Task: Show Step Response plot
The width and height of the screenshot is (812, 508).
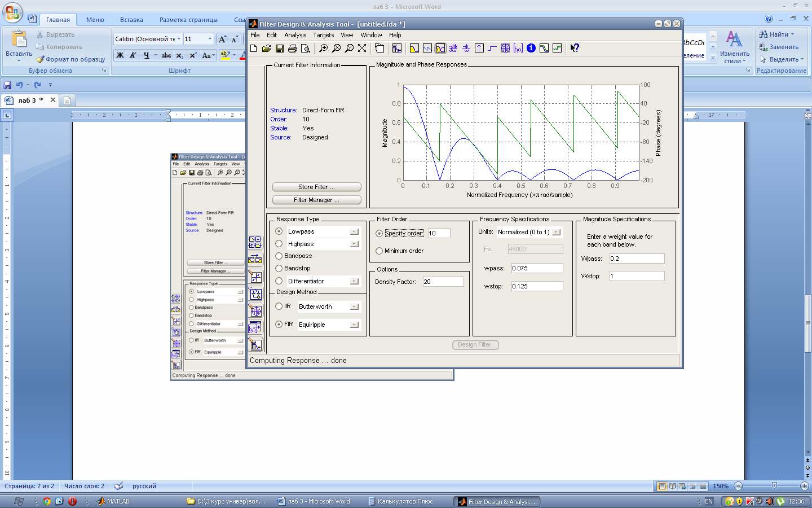Action: click(492, 49)
